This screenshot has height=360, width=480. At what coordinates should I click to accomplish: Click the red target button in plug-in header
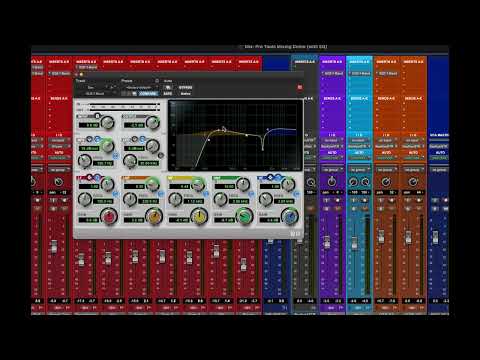299,87
